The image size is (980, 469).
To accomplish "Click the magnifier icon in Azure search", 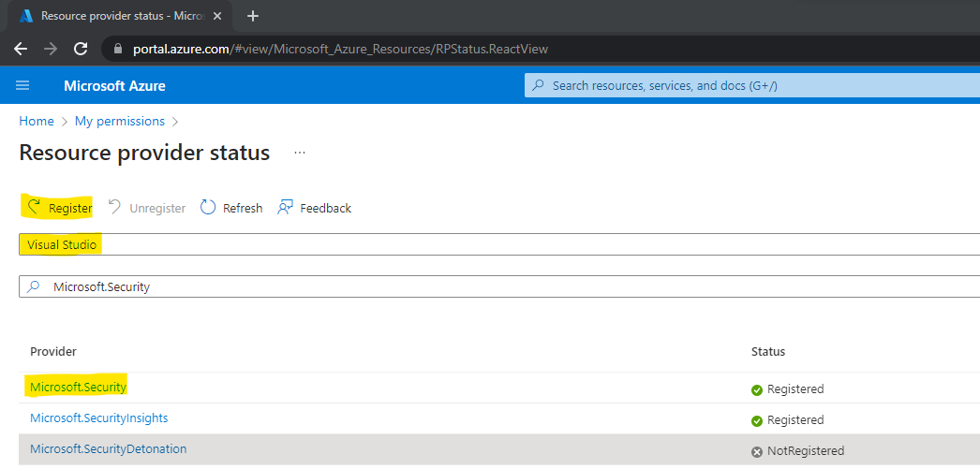I will point(538,85).
